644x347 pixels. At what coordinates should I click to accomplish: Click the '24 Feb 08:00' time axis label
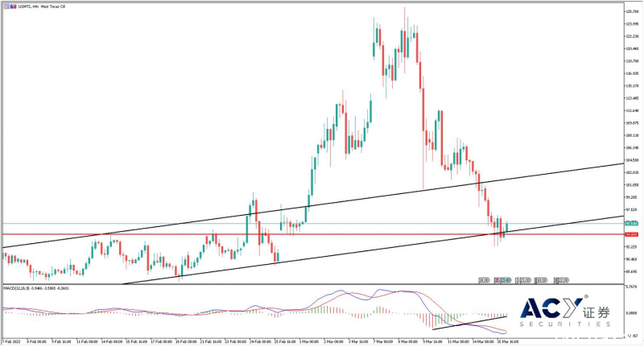point(259,341)
